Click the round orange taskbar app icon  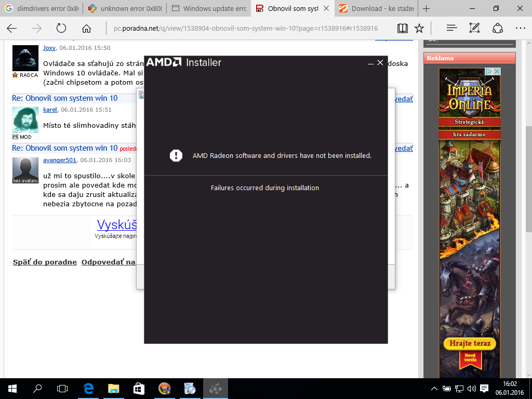(164, 389)
